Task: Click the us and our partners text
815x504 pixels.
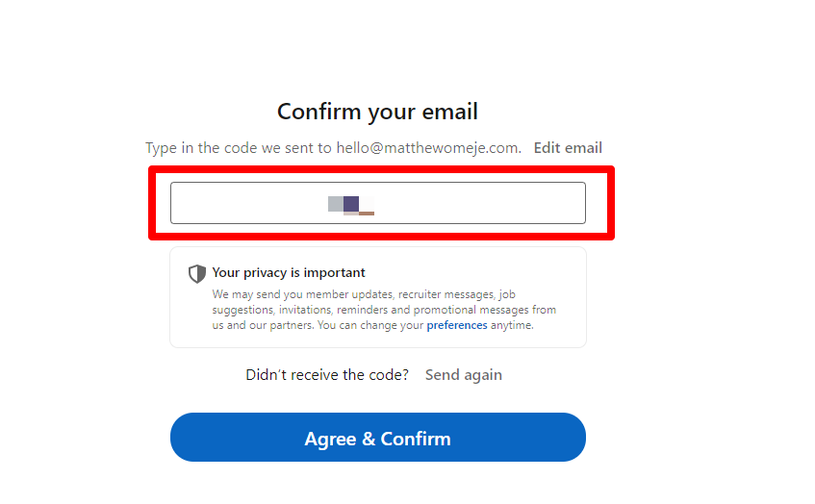Action: tap(263, 325)
